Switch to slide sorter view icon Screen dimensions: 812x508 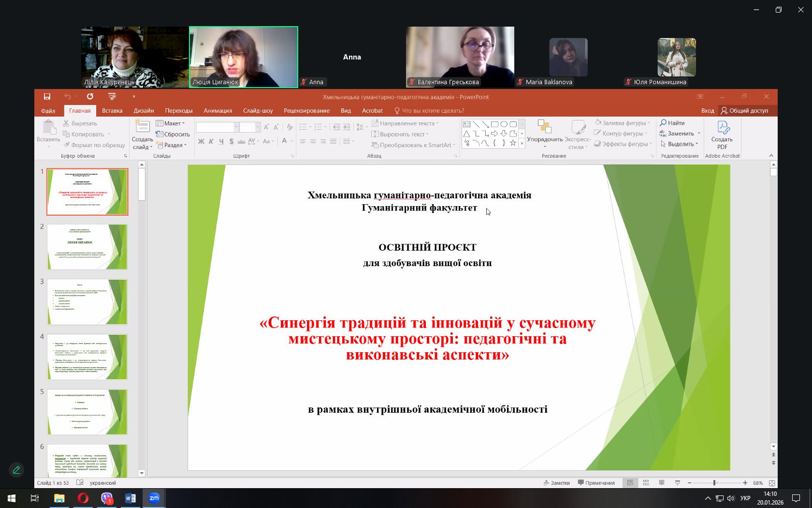pyautogui.click(x=646, y=483)
